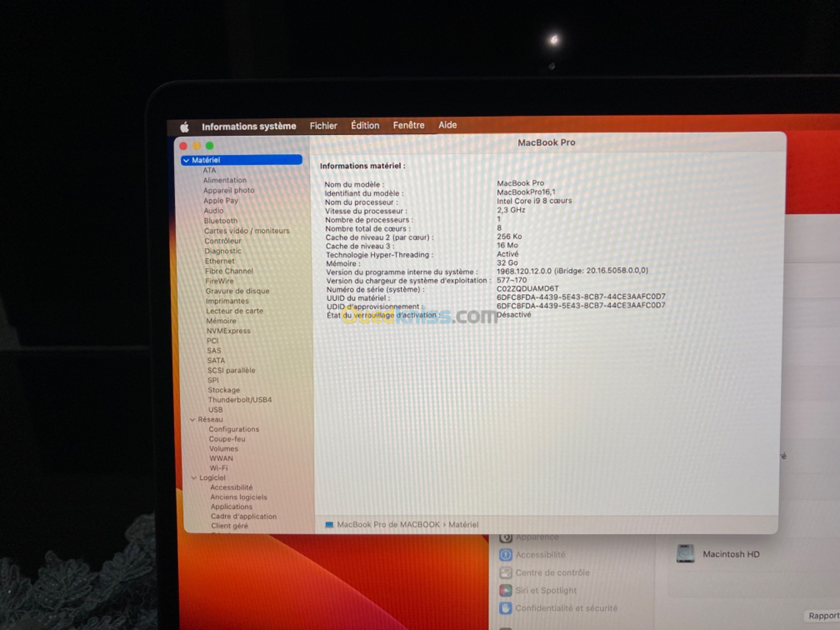Select Thunderbolt/USB4 in the sidebar

coord(240,400)
